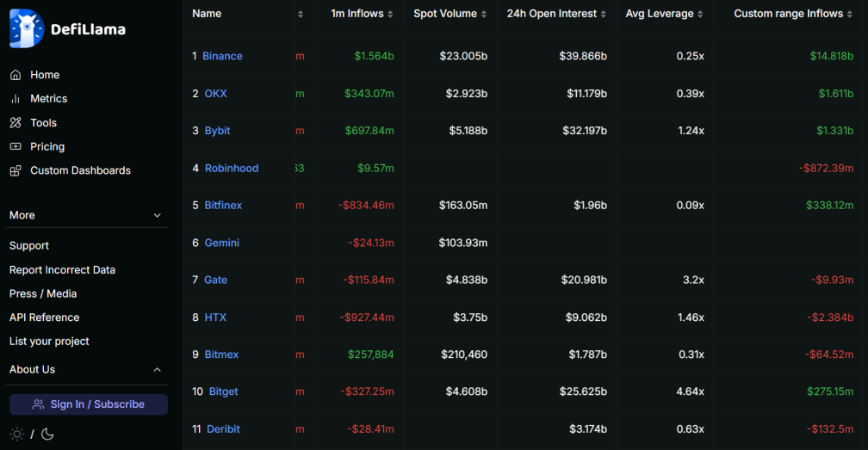Open Report Incorrect Data page
This screenshot has width=868, height=450.
click(x=62, y=270)
